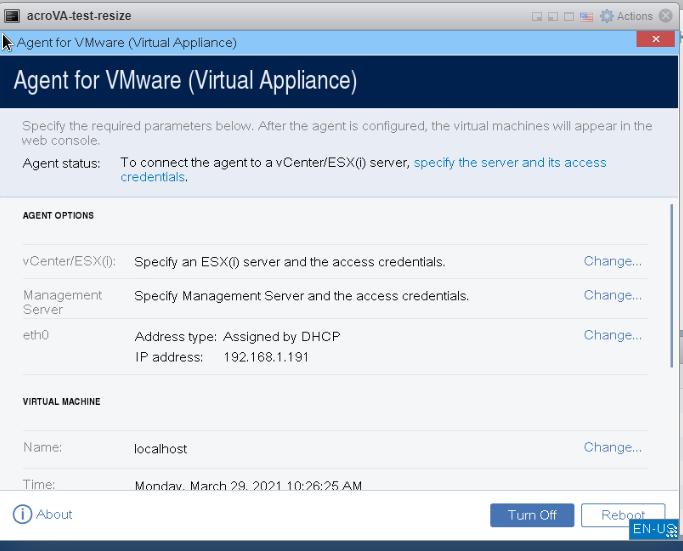Click the About info circle icon
The width and height of the screenshot is (683, 551).
coord(22,514)
